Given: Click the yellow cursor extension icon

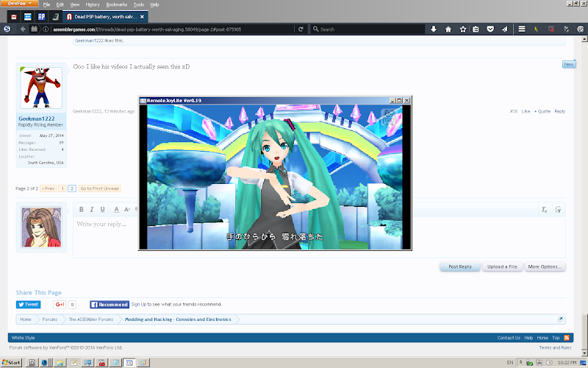Looking at the screenshot, I should 537,29.
